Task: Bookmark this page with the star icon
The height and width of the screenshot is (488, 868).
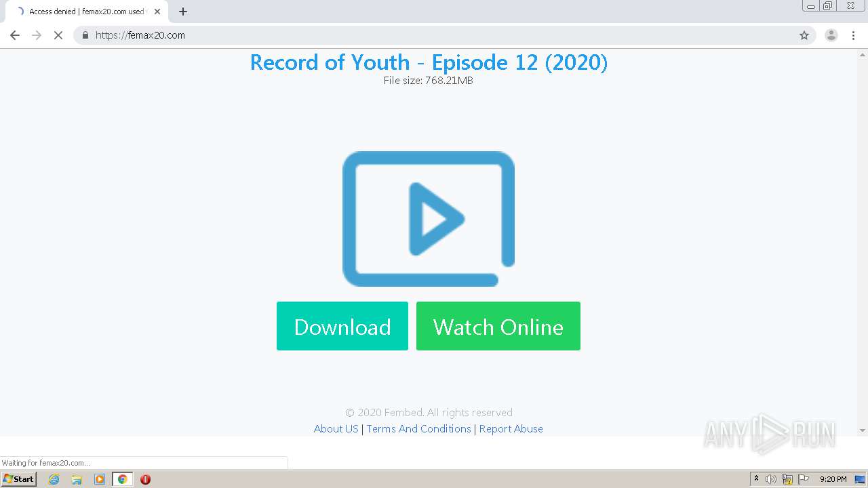Action: click(804, 35)
